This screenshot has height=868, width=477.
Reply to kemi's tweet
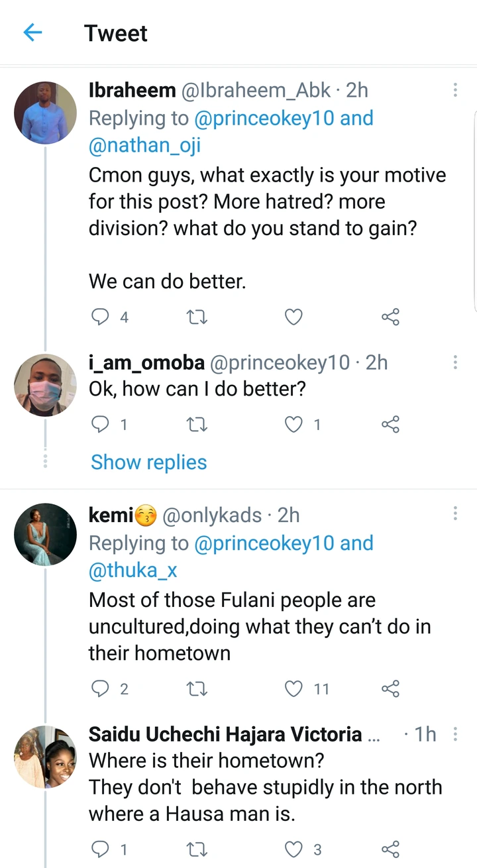100,689
